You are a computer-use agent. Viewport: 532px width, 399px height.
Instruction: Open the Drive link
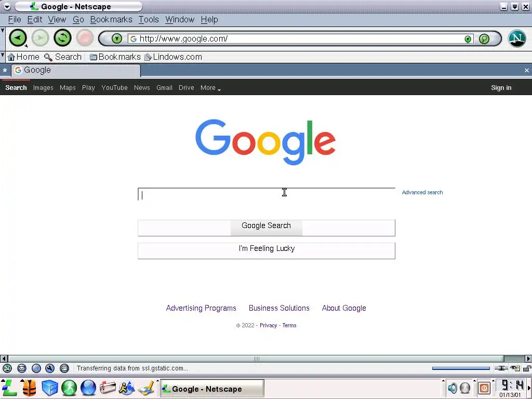187,87
